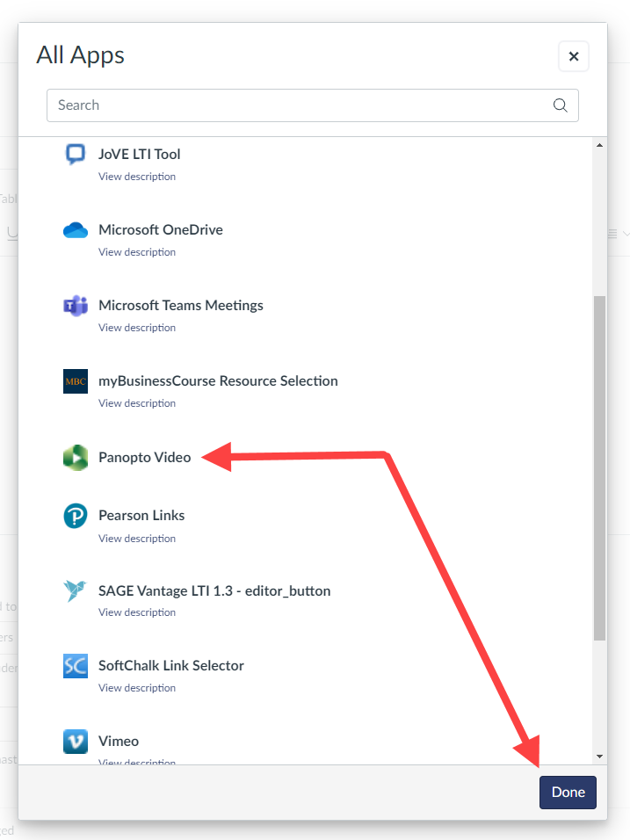
Task: View description for Microsoft OneDrive
Action: (x=137, y=252)
